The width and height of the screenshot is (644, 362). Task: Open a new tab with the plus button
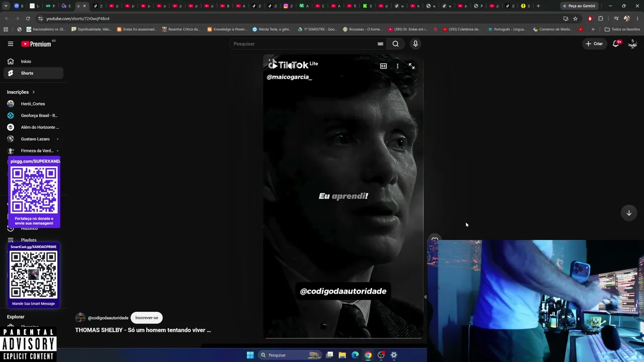(538, 6)
